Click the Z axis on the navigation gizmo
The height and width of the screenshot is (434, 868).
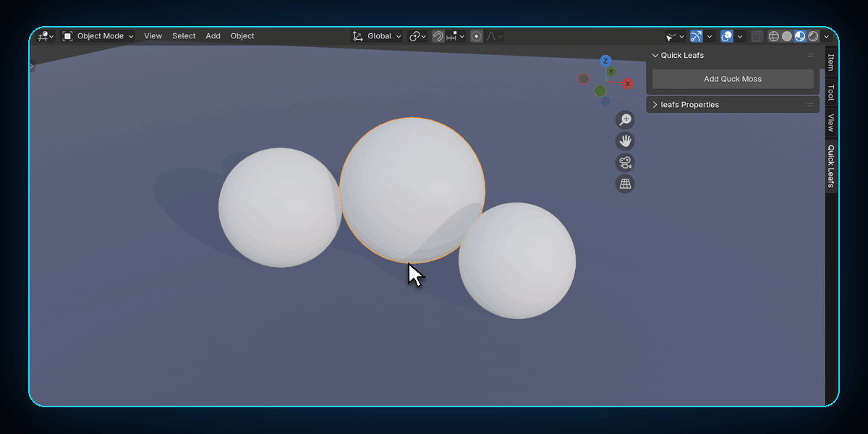[x=606, y=61]
